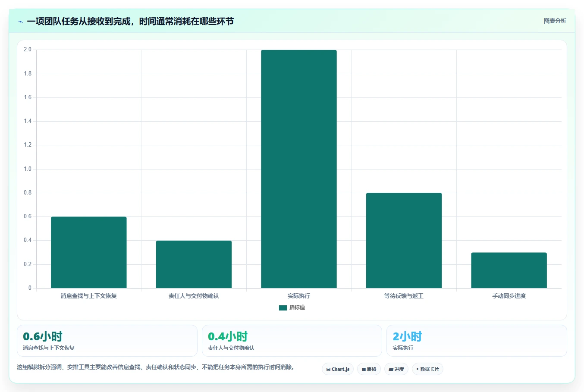Click the Chart.js tag chip

[x=338, y=369]
